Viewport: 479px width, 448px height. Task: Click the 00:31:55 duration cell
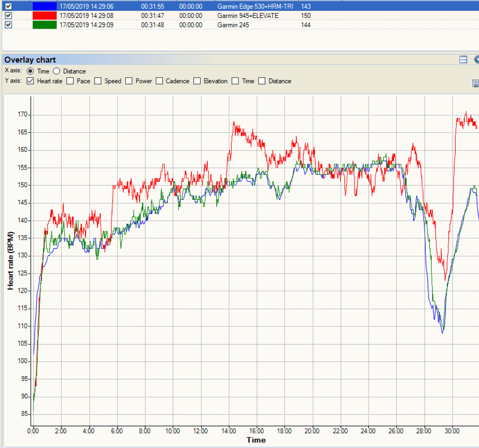[153, 6]
